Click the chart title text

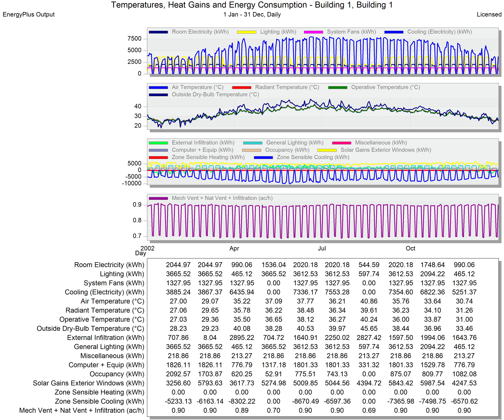[252, 5]
